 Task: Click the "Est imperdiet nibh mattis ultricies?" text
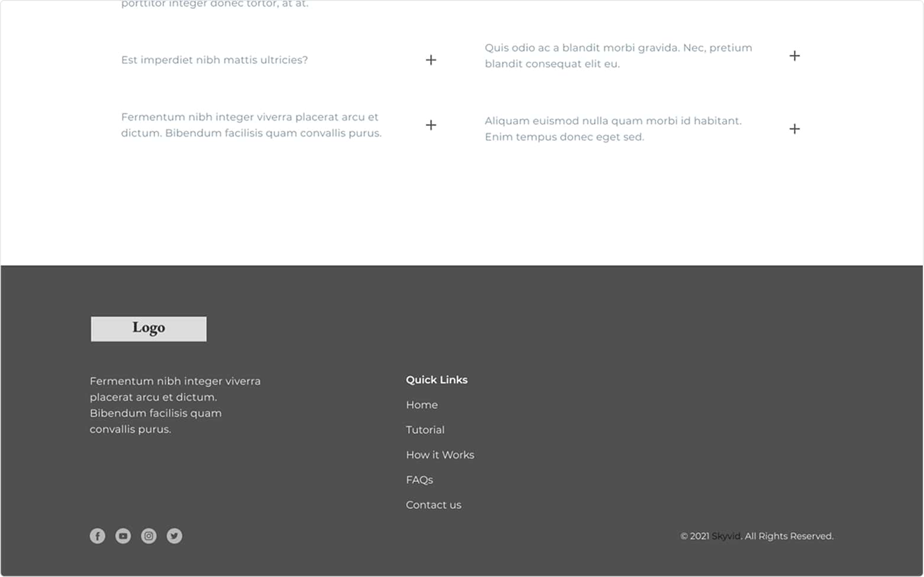pyautogui.click(x=214, y=60)
